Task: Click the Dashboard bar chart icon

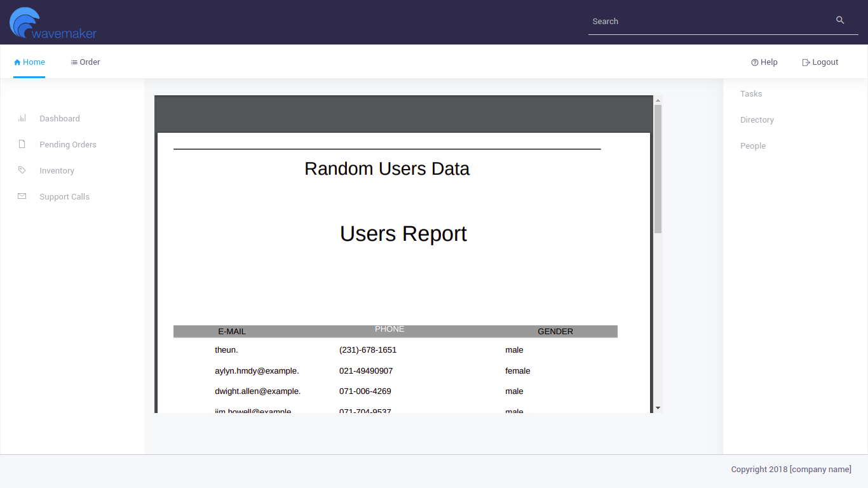Action: [22, 118]
